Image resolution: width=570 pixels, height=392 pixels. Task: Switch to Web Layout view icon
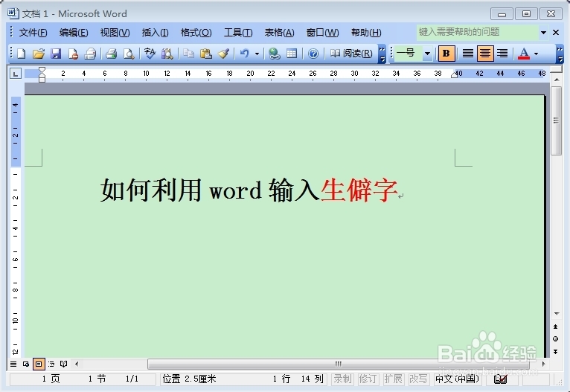click(x=26, y=364)
